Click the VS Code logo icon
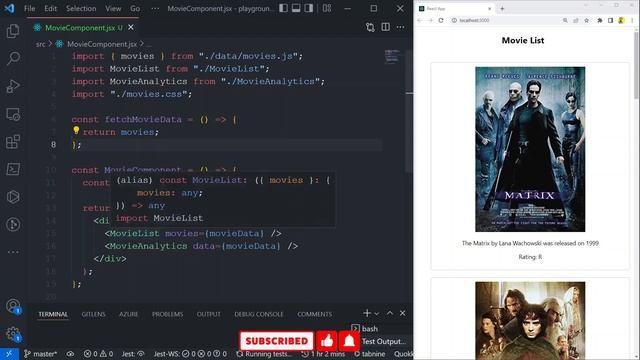The width and height of the screenshot is (640, 360). [x=9, y=8]
